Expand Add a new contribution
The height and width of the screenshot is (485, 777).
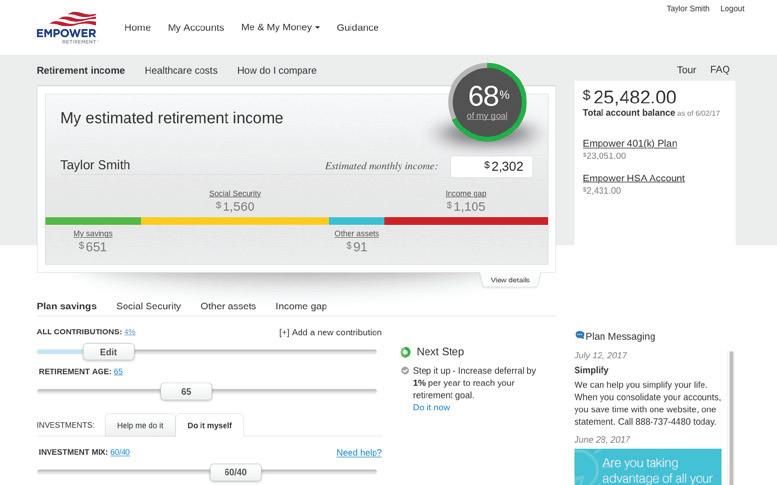pos(330,332)
